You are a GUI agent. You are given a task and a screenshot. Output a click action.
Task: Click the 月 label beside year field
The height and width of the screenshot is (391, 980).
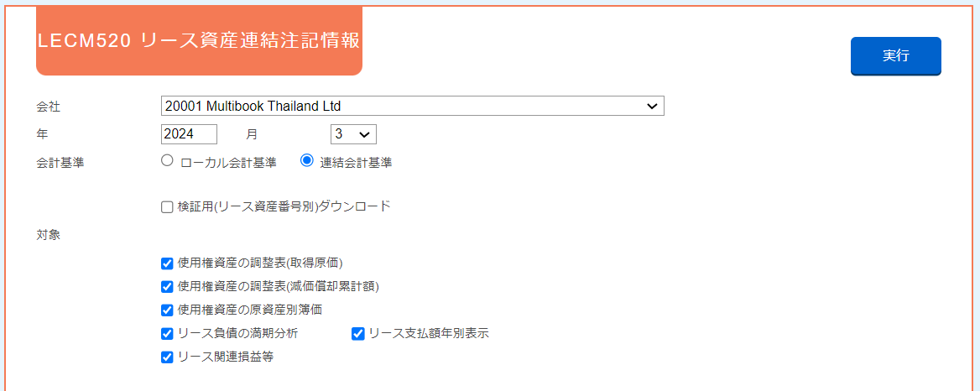tap(251, 134)
